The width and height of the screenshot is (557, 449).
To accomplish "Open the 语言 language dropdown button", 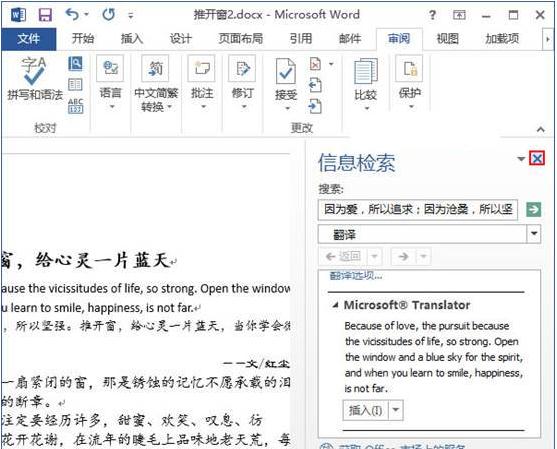I will pos(110,83).
